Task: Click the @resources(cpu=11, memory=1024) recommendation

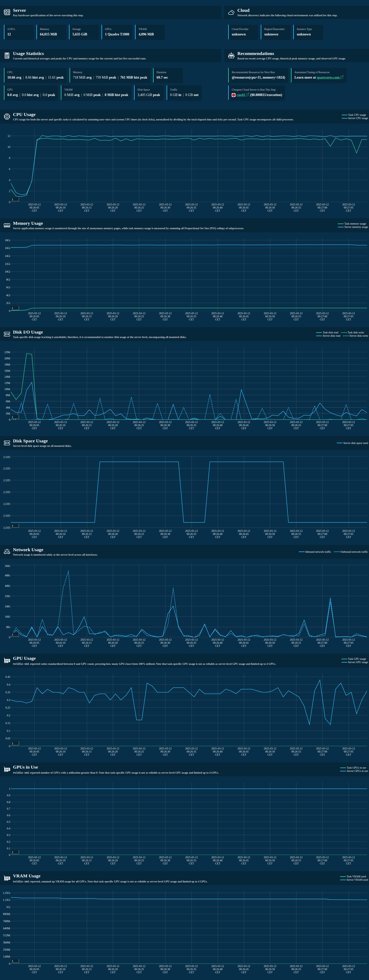Action: click(259, 77)
